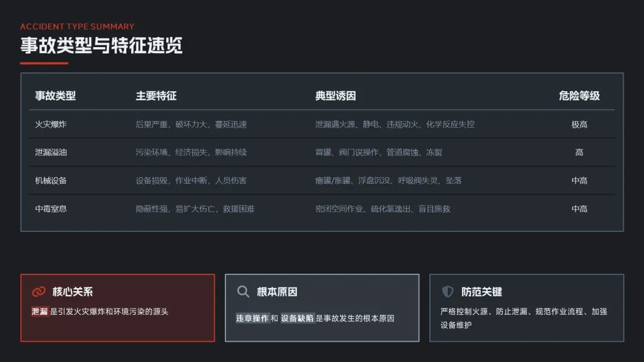This screenshot has width=644, height=362.
Task: Click the 防范关键 card title
Action: point(482,292)
